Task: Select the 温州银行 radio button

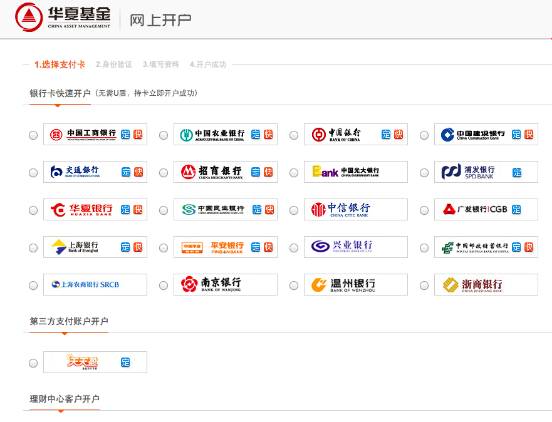Action: 294,285
